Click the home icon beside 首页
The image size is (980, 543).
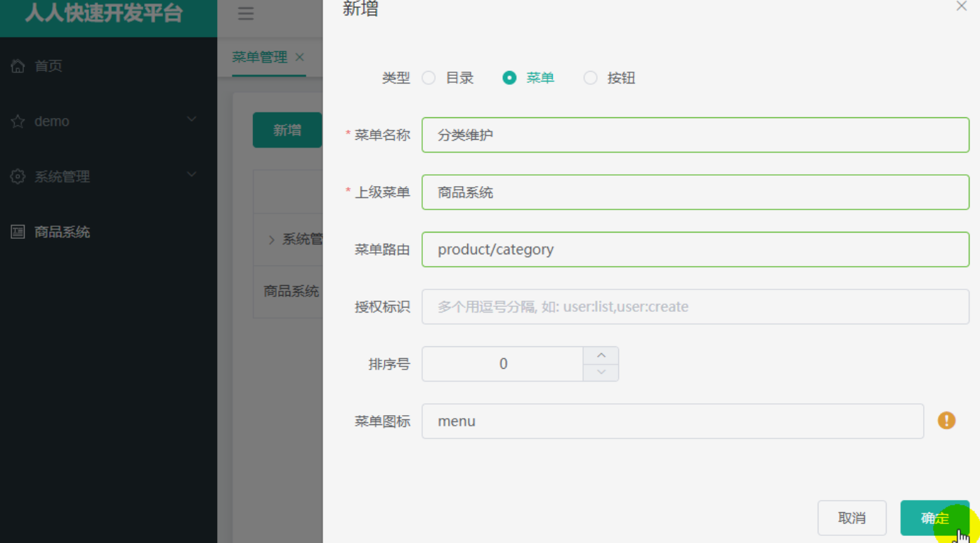[18, 66]
